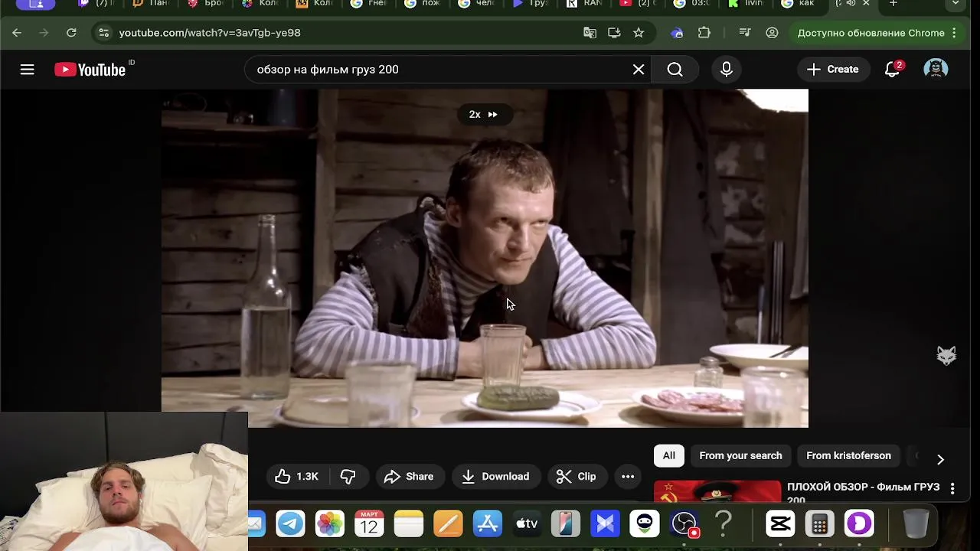Click the URL youtube.com/watch?v=3avTgb-ye98

[210, 33]
